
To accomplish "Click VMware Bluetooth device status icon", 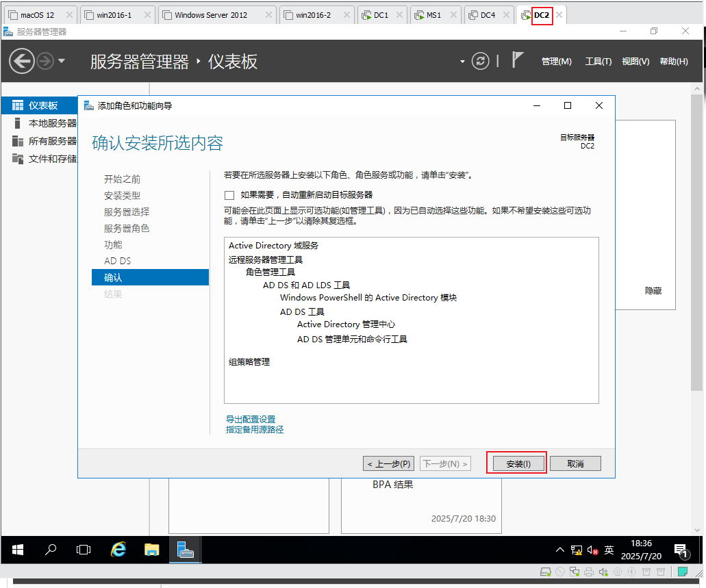I will pyautogui.click(x=632, y=572).
